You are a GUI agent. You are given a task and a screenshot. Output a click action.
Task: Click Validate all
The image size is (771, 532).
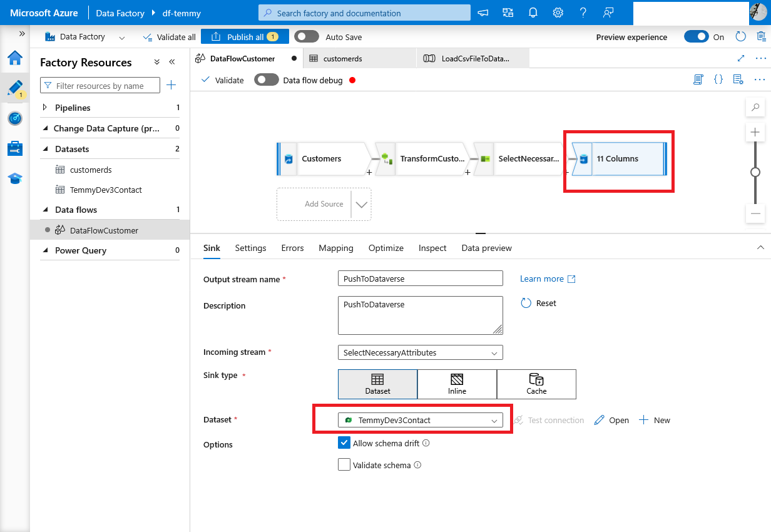(169, 37)
